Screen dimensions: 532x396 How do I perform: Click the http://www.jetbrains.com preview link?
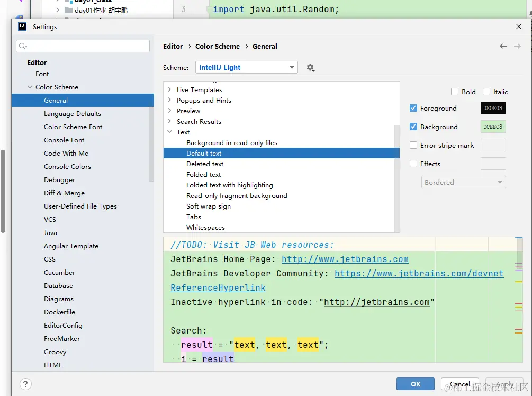(x=345, y=259)
